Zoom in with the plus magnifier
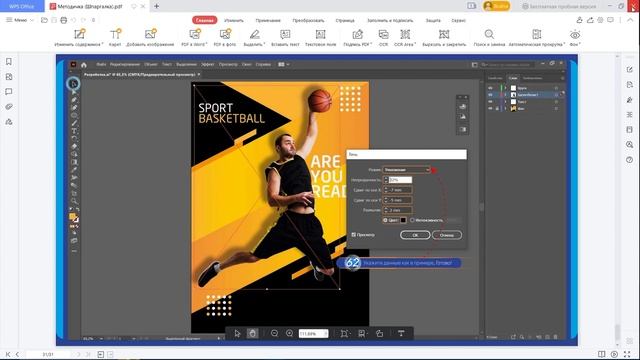Viewport: 640px width, 360px height. click(289, 333)
